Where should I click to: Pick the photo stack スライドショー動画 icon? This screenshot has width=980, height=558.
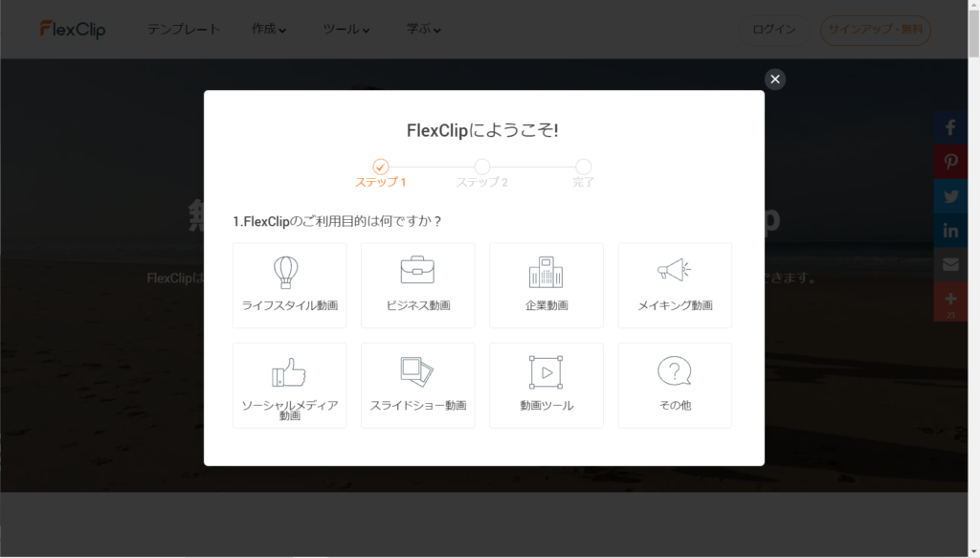pyautogui.click(x=417, y=371)
